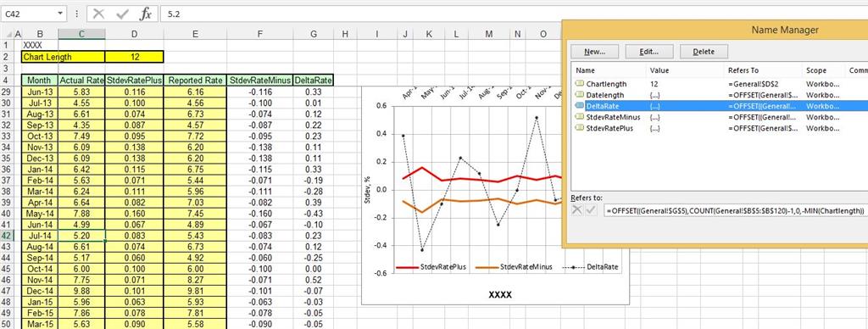Open Insert Function fx icon

[146, 14]
